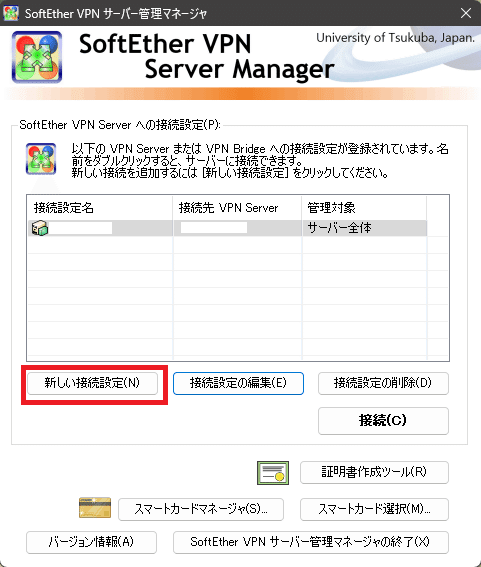Open スマートカードマネージャ(S)...
Image resolution: width=481 pixels, height=567 pixels.
coord(201,510)
